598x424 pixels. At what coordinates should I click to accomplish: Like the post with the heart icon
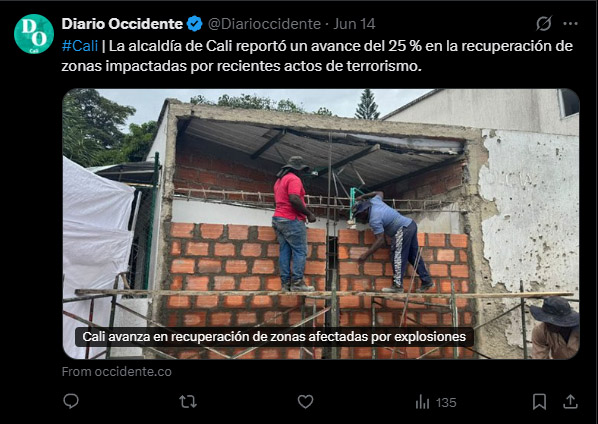point(305,402)
